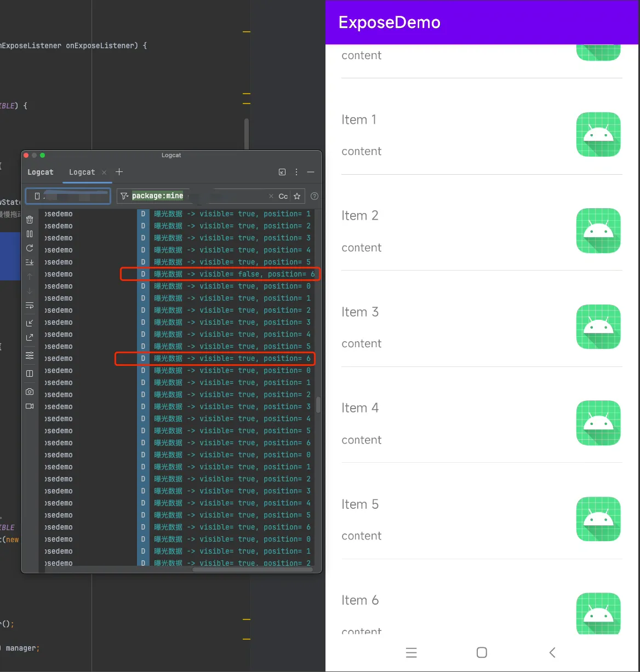Navigate back with the phone back arrow
This screenshot has height=672, width=640.
tap(552, 652)
